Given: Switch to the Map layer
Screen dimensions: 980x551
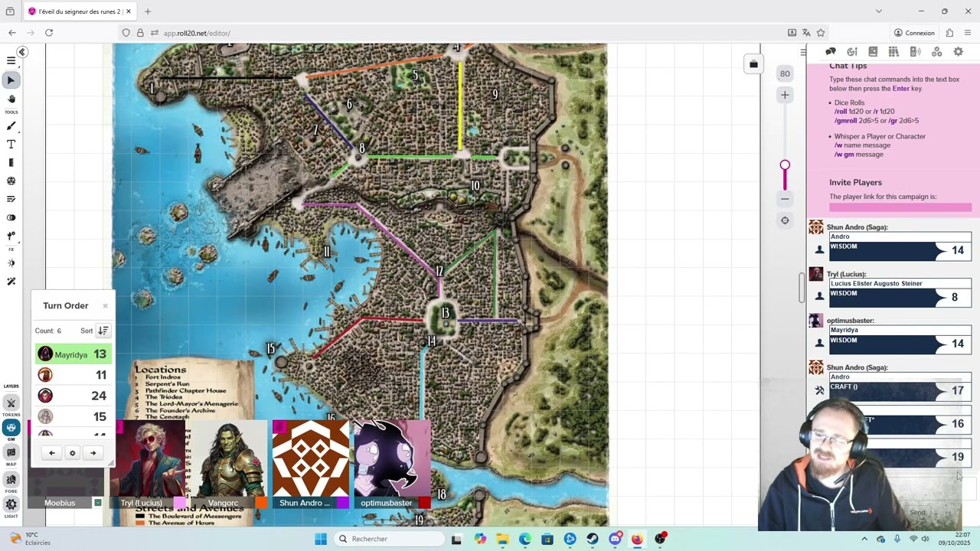Looking at the screenshot, I should 11,452.
